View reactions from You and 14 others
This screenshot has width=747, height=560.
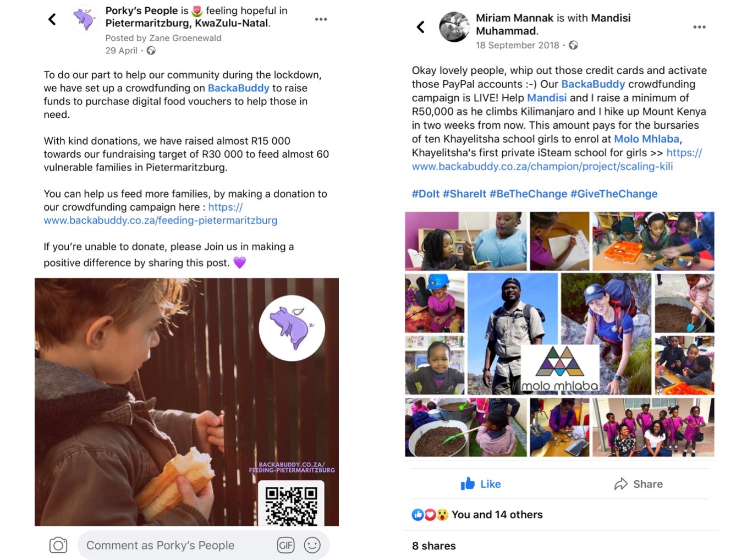pyautogui.click(x=477, y=514)
